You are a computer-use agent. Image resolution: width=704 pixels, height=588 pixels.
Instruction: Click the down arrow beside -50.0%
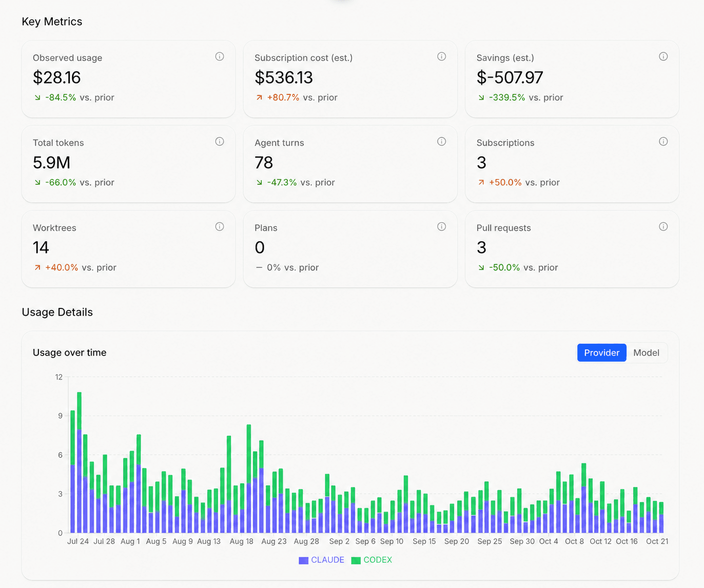(481, 268)
